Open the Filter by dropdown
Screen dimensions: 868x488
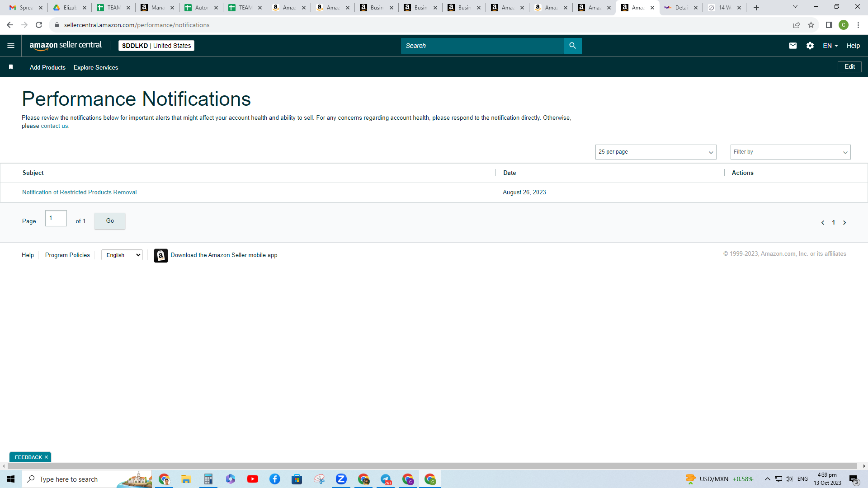pos(790,152)
